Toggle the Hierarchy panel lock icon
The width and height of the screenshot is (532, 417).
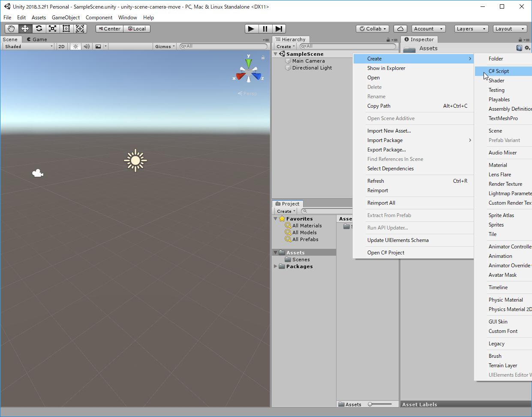(x=388, y=39)
